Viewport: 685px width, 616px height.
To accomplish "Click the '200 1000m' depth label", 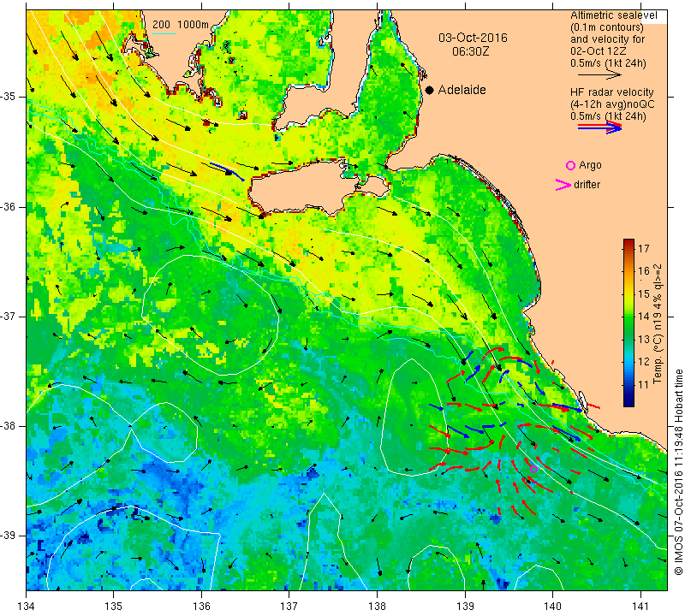I will [x=181, y=25].
